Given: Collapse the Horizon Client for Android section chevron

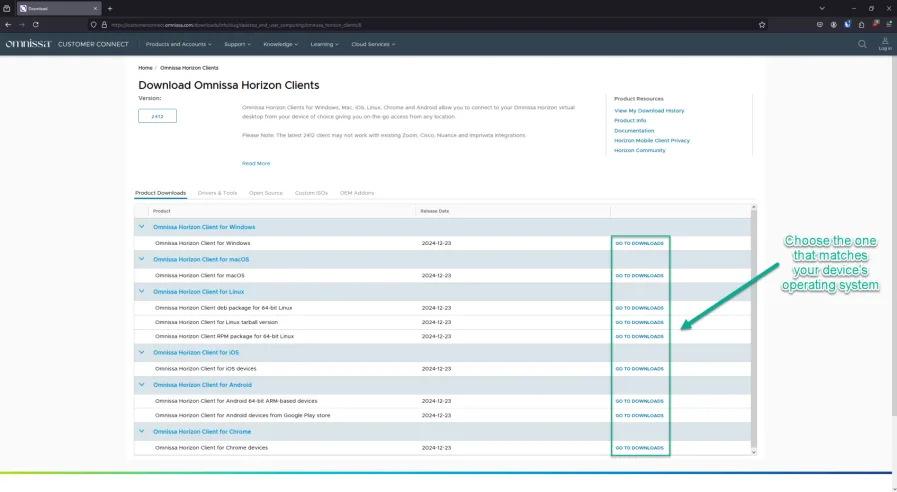Looking at the screenshot, I should coord(141,385).
